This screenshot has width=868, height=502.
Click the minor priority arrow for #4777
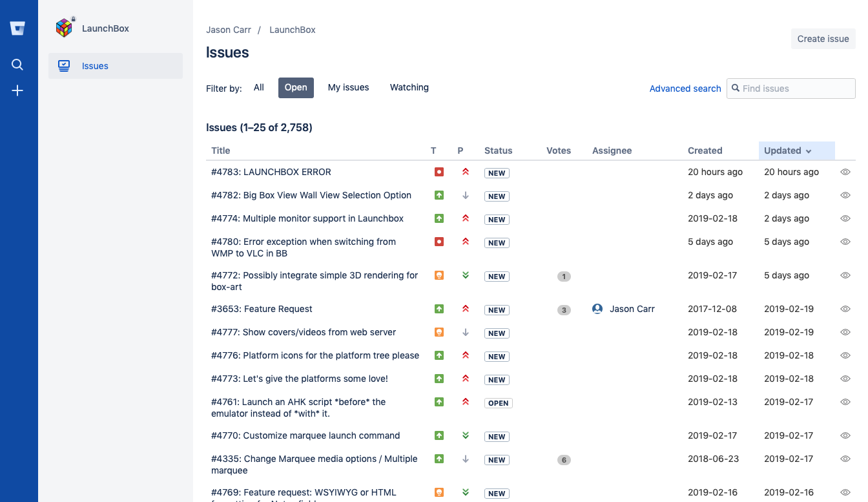[x=466, y=332]
